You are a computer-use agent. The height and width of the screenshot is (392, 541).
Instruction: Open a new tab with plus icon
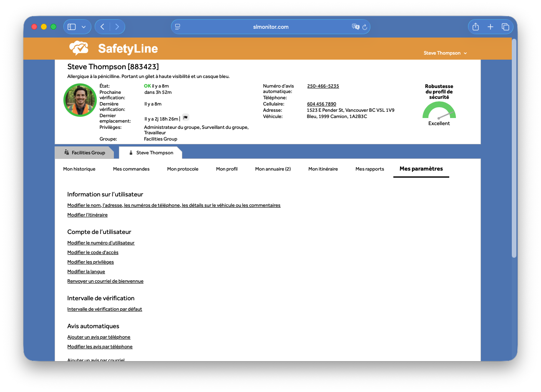click(491, 27)
